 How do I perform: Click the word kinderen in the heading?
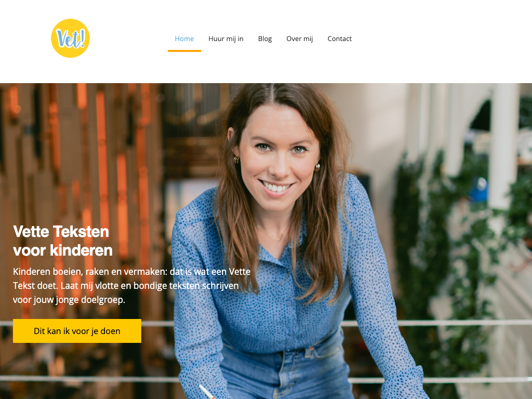tap(82, 250)
